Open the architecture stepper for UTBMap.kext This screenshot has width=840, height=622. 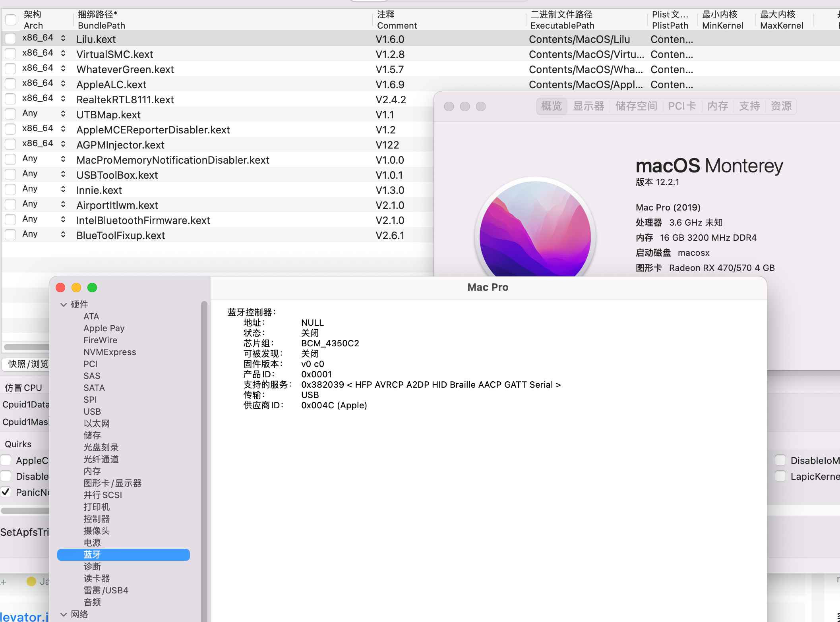(x=63, y=114)
